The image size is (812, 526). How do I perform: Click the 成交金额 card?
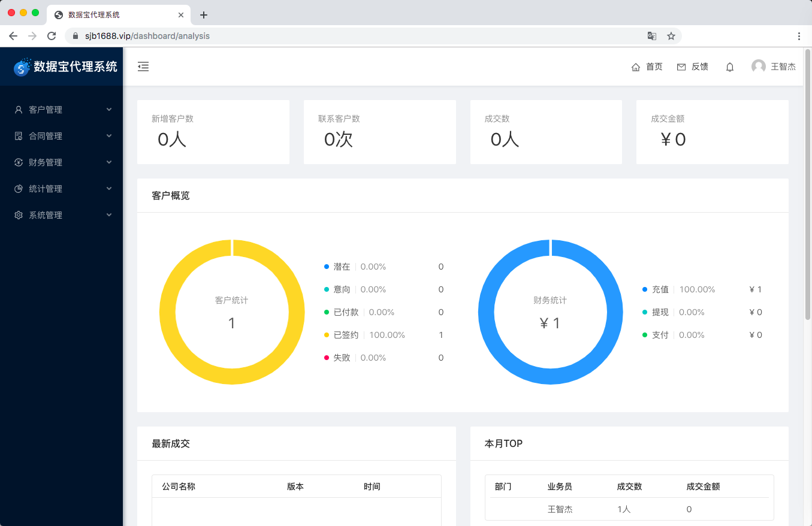coord(713,132)
